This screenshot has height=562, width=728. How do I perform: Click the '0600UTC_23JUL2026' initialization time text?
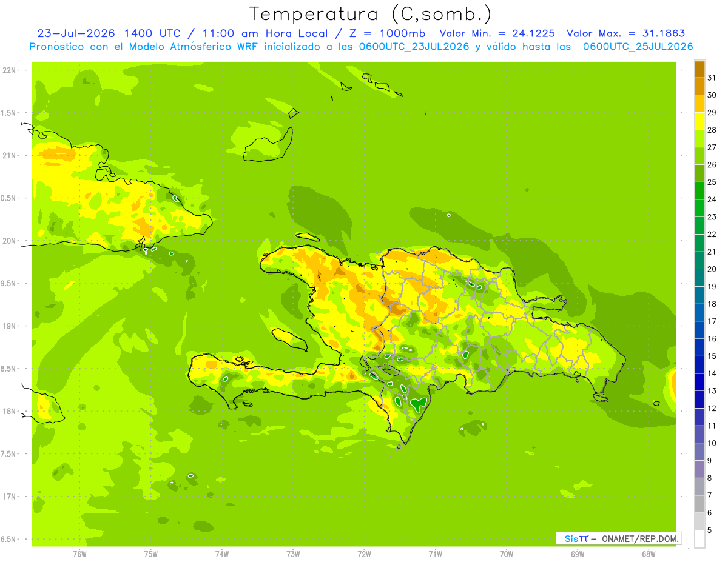click(x=414, y=47)
